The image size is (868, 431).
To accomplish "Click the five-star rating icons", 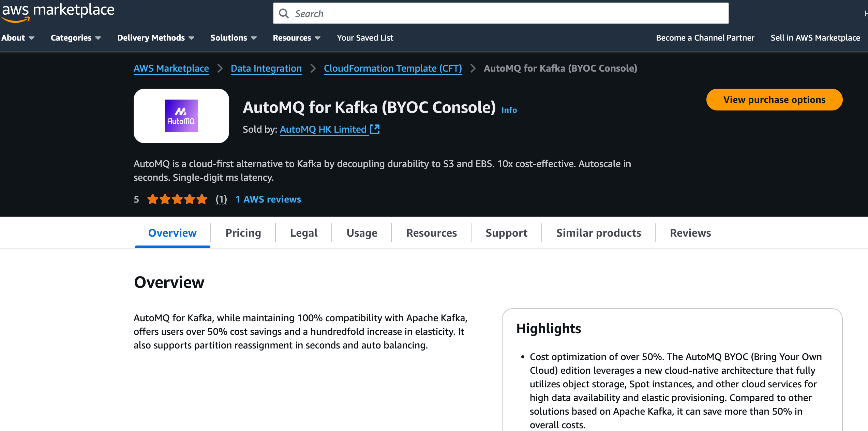I will (x=177, y=199).
